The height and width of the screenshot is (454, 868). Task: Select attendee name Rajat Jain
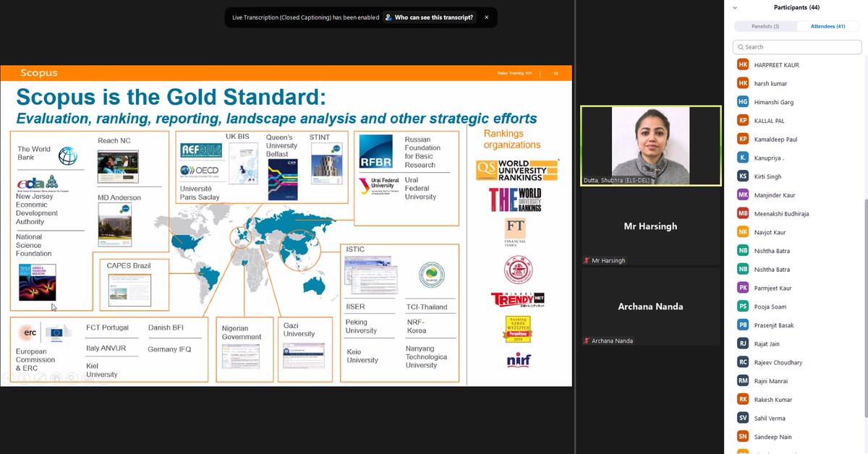click(767, 344)
